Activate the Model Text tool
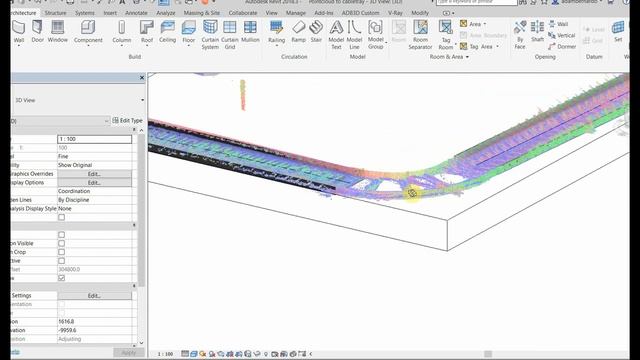640x360 pixels. coord(336,35)
